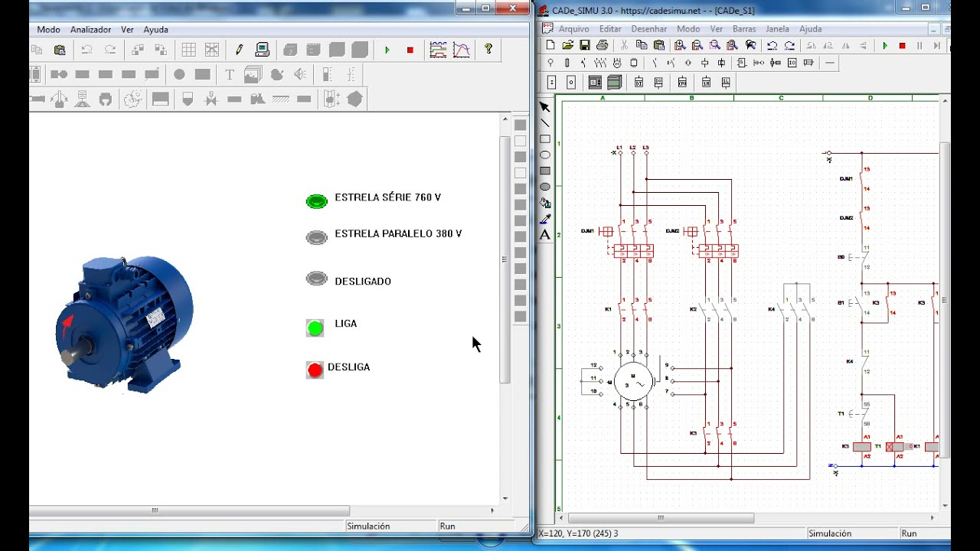Click the green run icon in the left window
Image resolution: width=980 pixels, height=551 pixels.
click(387, 51)
